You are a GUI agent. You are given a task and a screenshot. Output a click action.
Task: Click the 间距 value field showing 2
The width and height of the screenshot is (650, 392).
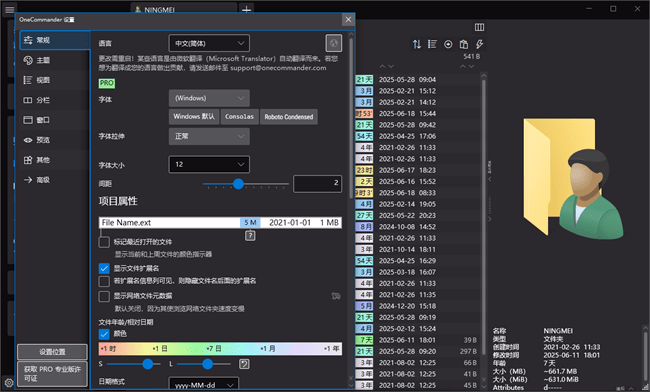[x=318, y=184]
